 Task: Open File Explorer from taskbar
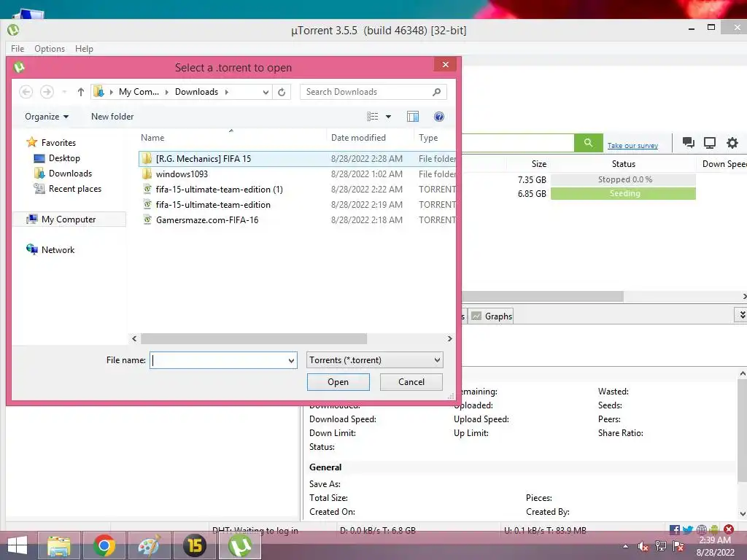59,545
